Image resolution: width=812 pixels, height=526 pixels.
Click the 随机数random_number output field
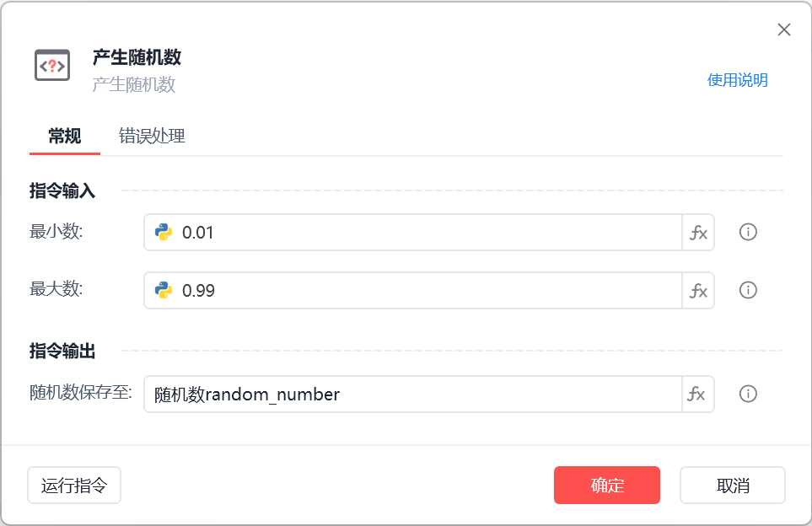(413, 394)
